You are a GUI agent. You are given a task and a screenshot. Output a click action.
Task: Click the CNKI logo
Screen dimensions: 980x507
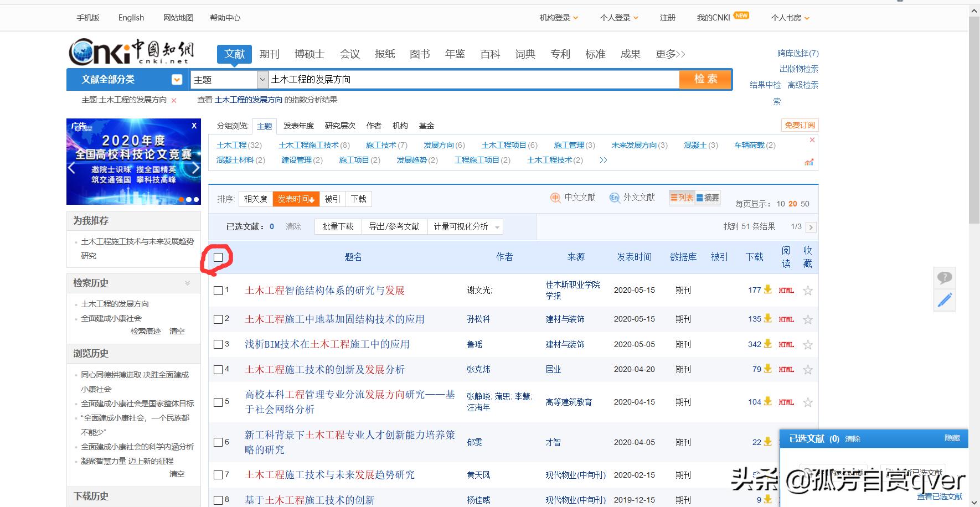131,52
